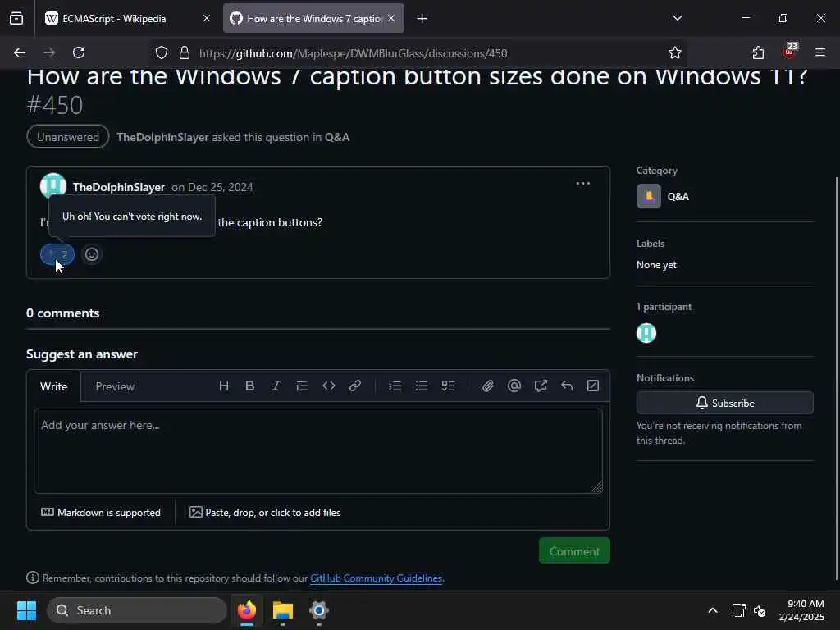This screenshot has height=630, width=840.
Task: Click TheDolphinSlayer's avatar on the post
Action: (x=53, y=186)
